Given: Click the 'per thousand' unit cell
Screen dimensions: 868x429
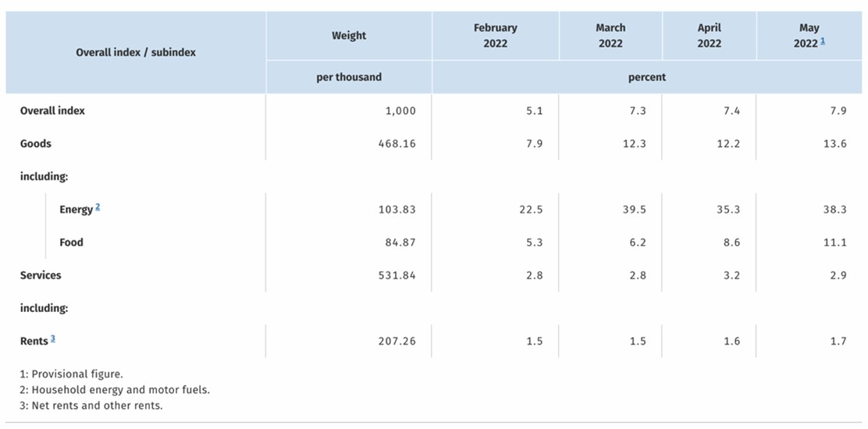Looking at the screenshot, I should coord(349,77).
